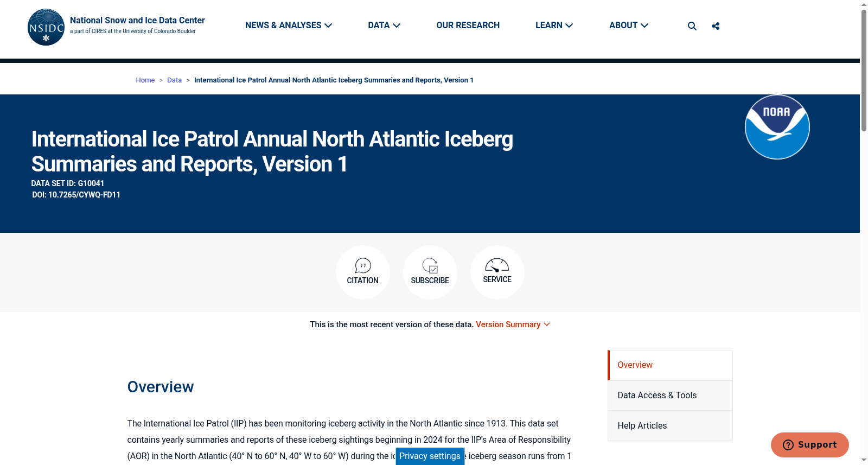Click the scrollbar down arrow

point(864,460)
